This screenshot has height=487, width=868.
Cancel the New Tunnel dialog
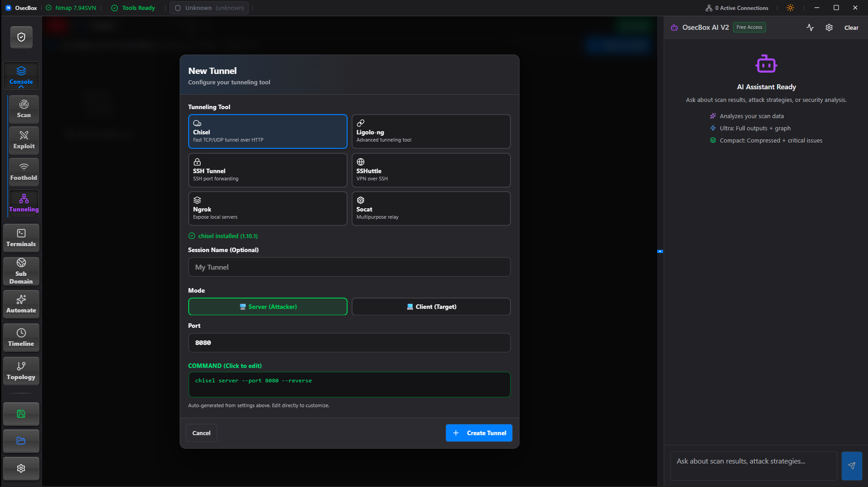click(201, 433)
